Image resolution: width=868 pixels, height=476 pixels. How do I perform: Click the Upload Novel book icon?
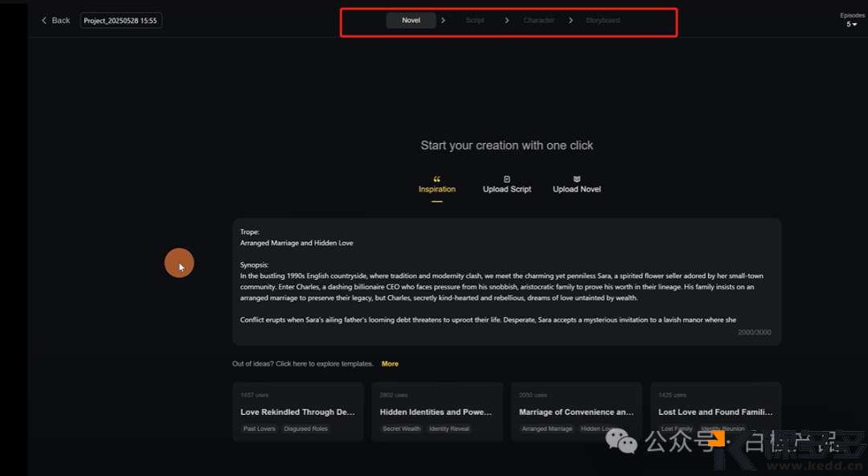[x=576, y=179]
